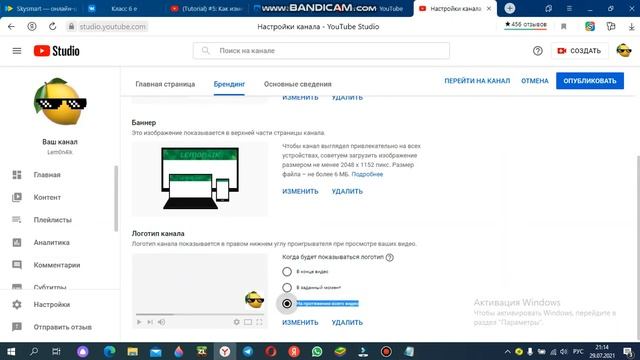The height and width of the screenshot is (360, 640).
Task: Click the banner preview devices thumbnail
Action: [200, 178]
